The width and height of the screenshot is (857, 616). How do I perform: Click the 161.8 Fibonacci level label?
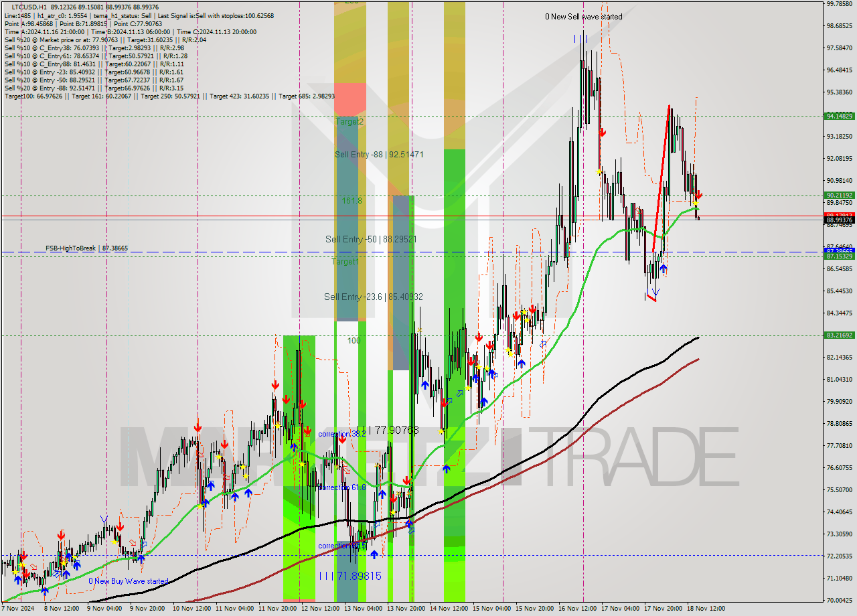click(x=352, y=201)
